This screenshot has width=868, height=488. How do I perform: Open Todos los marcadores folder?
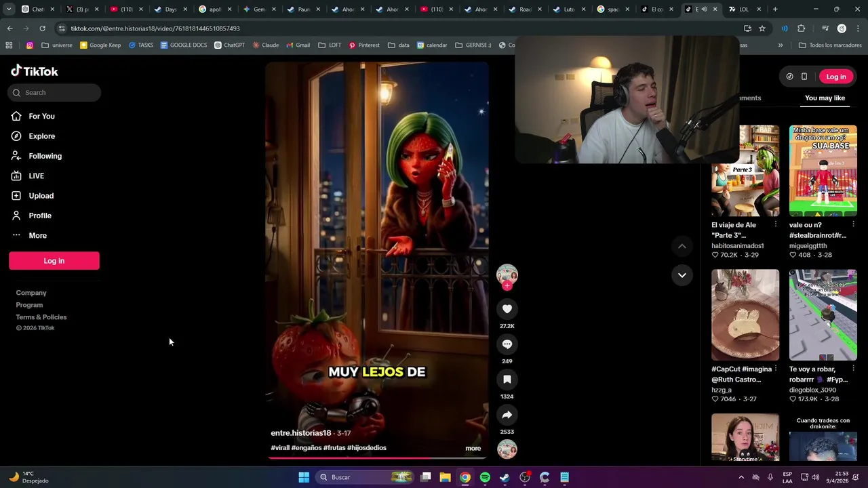point(830,45)
